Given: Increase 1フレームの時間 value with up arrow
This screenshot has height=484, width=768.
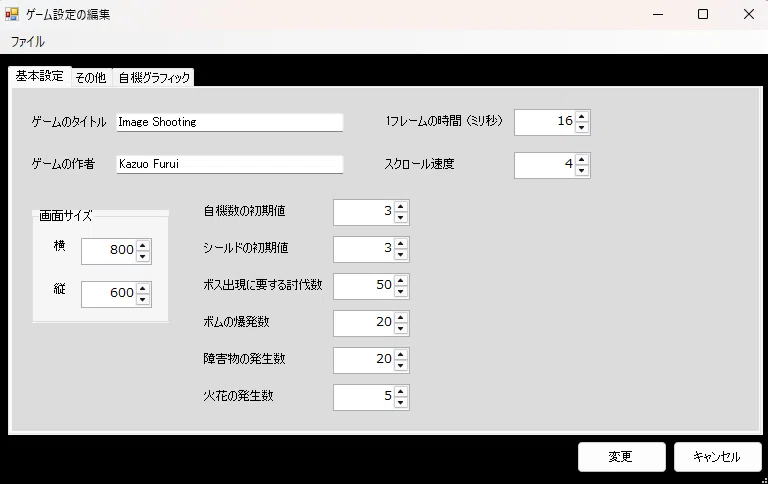Looking at the screenshot, I should click(581, 117).
